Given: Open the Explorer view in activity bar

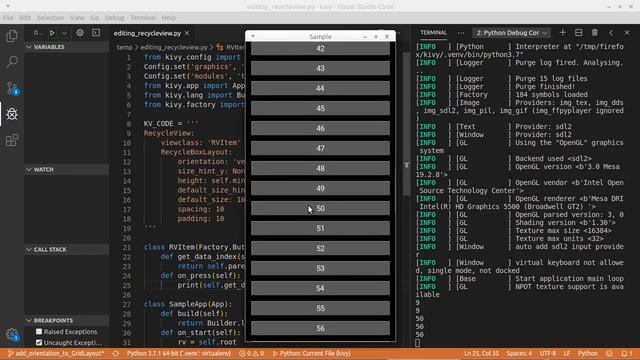Looking at the screenshot, I should (12, 36).
